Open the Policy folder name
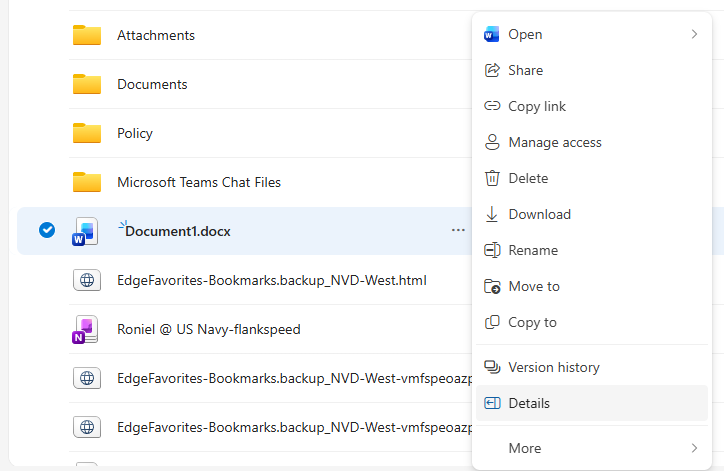This screenshot has width=724, height=471. 135,133
